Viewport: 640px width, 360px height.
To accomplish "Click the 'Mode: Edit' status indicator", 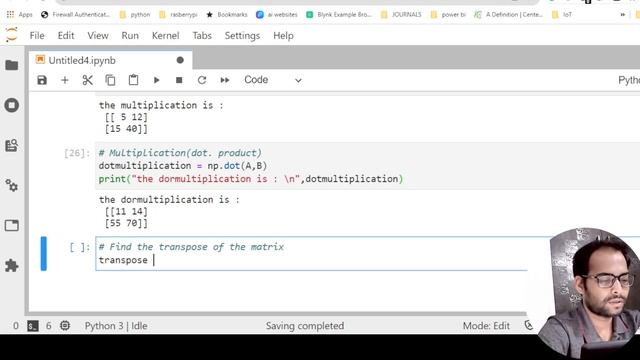I will (486, 326).
